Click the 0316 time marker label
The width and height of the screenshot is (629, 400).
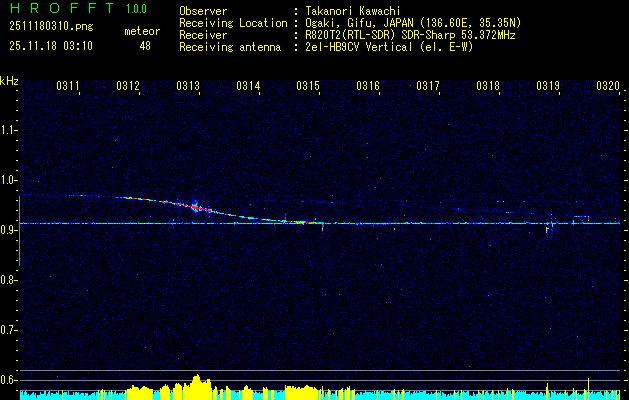(x=368, y=86)
